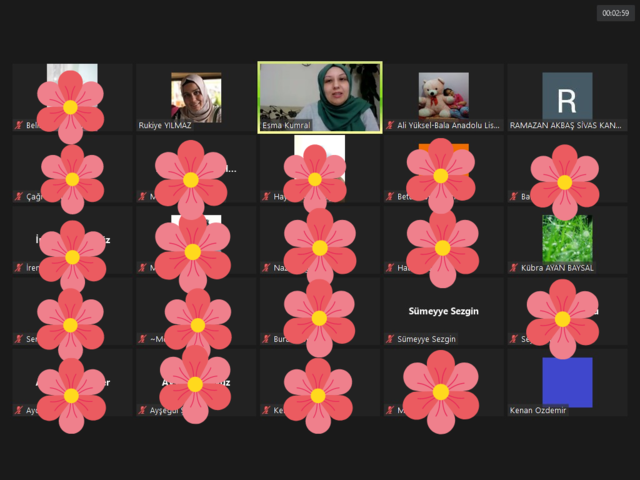The height and width of the screenshot is (480, 640).
Task: Click the RAMAZAN AKBAŞ SİVAS KAN... name label
Action: 566,125
